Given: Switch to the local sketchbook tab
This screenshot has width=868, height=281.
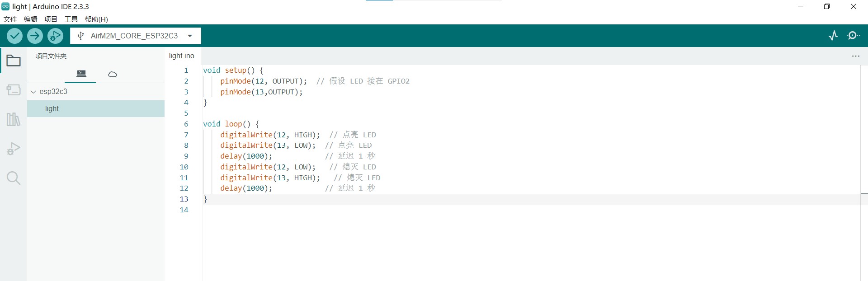Looking at the screenshot, I should coord(81,74).
